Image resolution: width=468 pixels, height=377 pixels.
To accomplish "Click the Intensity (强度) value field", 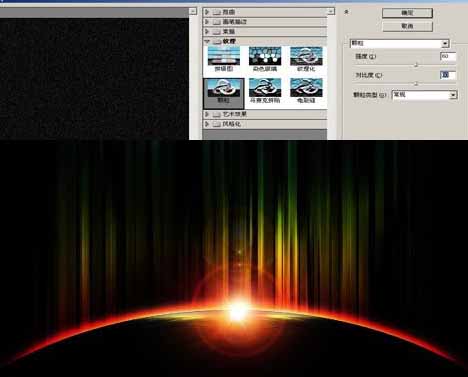I will click(x=448, y=57).
